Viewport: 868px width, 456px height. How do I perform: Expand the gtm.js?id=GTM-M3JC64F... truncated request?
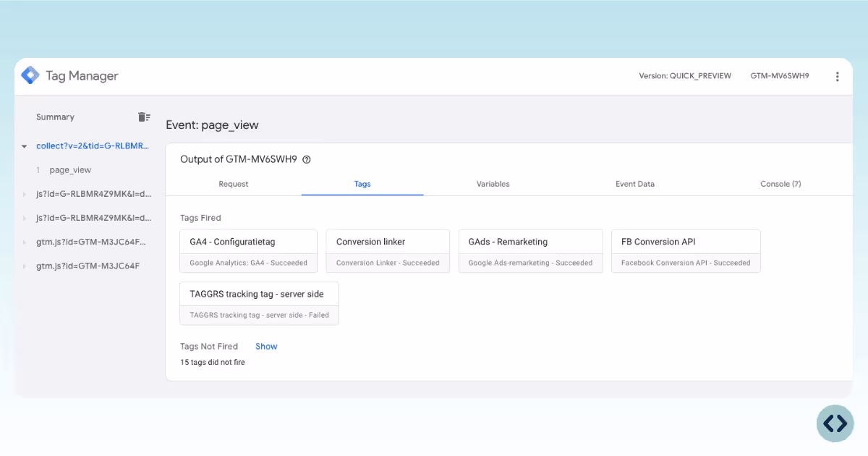click(x=25, y=242)
